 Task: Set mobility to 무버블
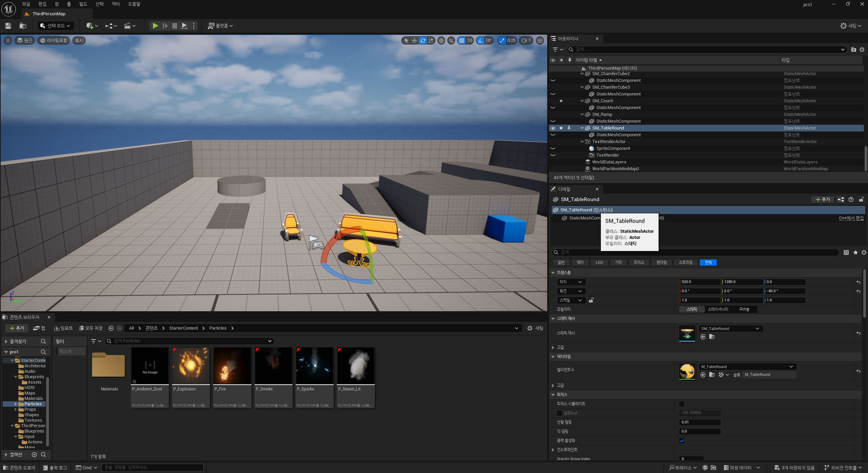pos(744,309)
